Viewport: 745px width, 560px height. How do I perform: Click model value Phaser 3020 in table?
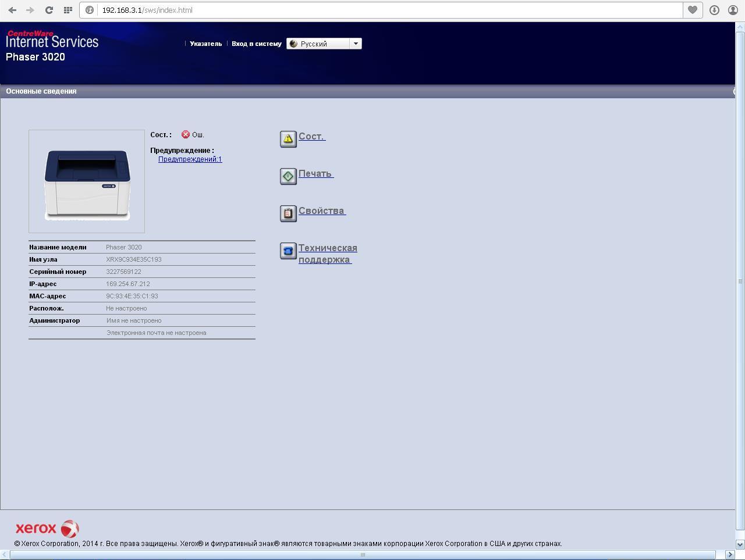(x=124, y=247)
